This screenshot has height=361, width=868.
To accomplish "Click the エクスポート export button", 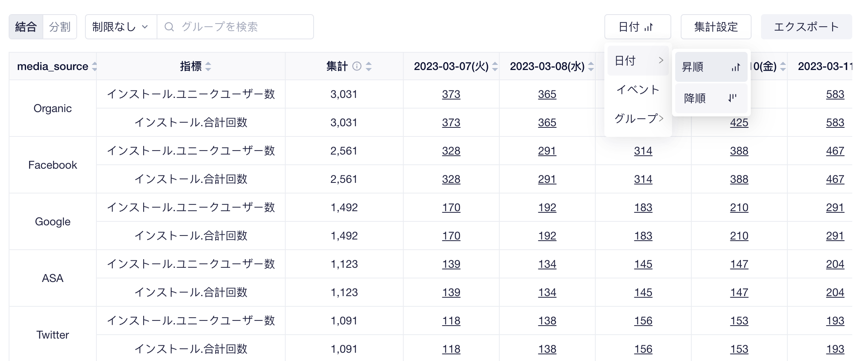I will click(806, 27).
